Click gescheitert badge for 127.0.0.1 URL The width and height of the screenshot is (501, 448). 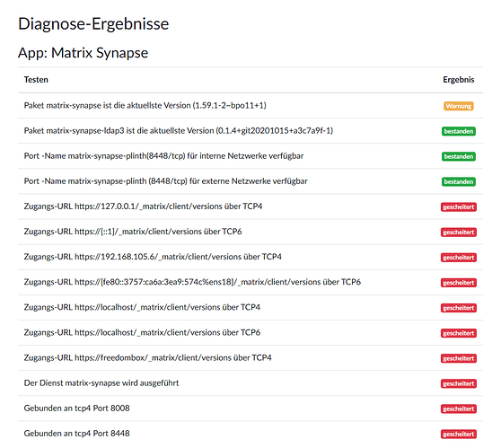(459, 206)
